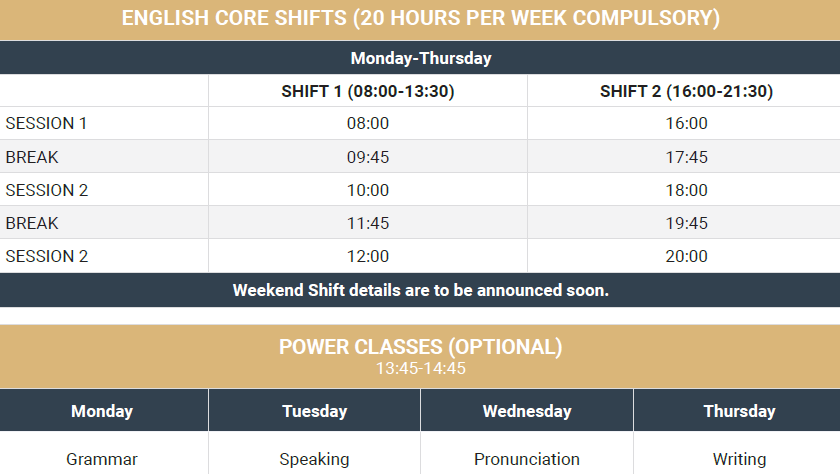This screenshot has width=840, height=474.
Task: Click the 20:00 session time cell
Action: pyautogui.click(x=686, y=256)
